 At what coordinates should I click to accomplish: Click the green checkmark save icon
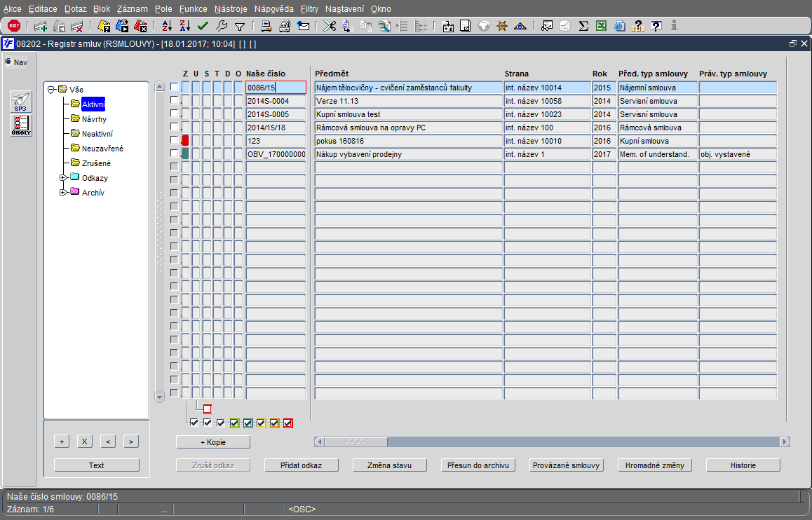coord(203,26)
